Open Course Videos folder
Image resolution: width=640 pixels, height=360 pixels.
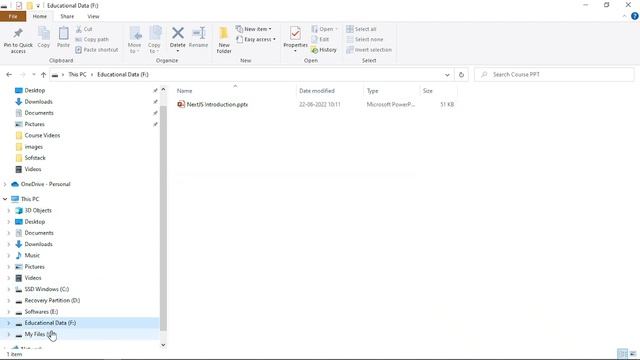42,135
